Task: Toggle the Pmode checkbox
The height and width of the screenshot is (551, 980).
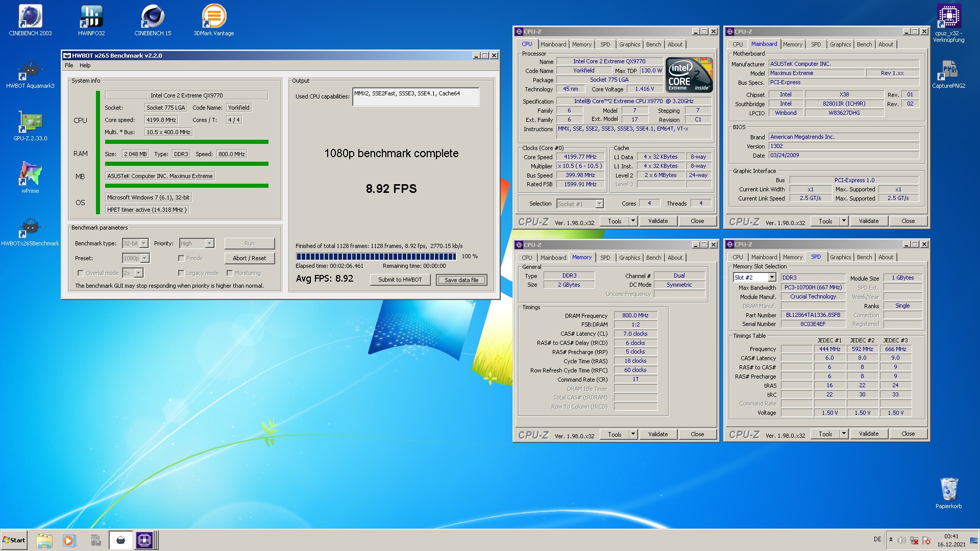Action: pos(181,258)
